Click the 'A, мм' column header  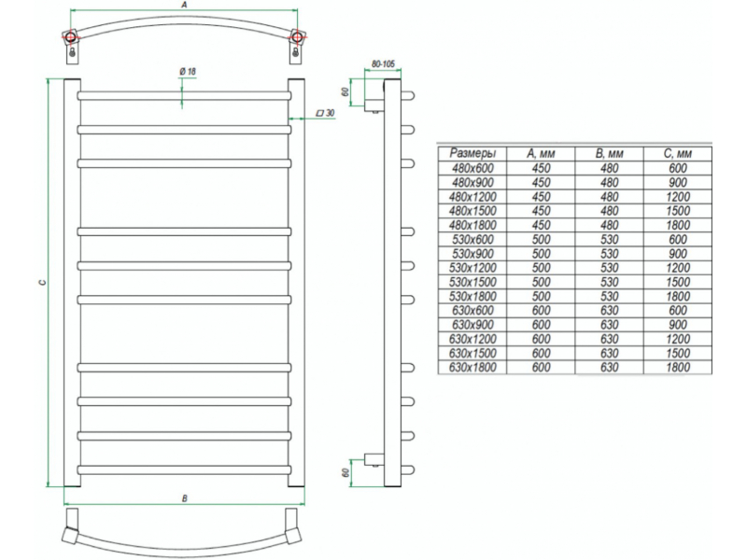pos(541,153)
